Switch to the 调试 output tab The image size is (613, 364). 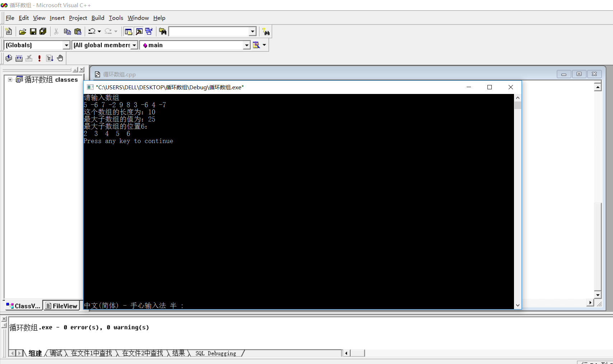pos(56,353)
